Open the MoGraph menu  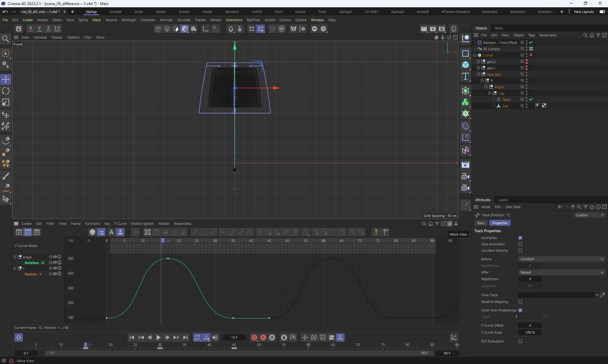tap(129, 20)
